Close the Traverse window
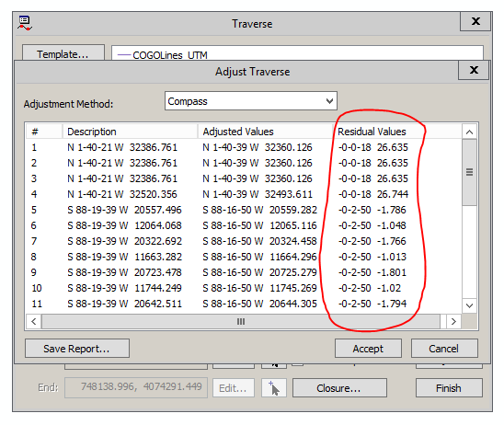504x425 pixels. click(x=475, y=21)
